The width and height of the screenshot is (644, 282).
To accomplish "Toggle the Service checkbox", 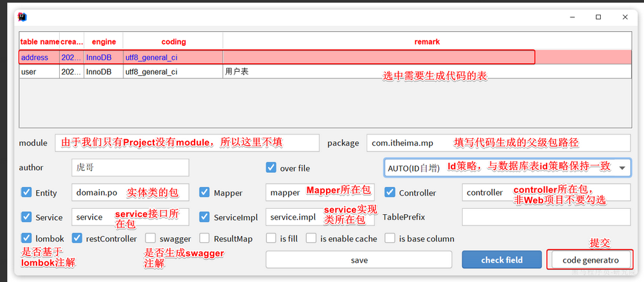I will [27, 217].
